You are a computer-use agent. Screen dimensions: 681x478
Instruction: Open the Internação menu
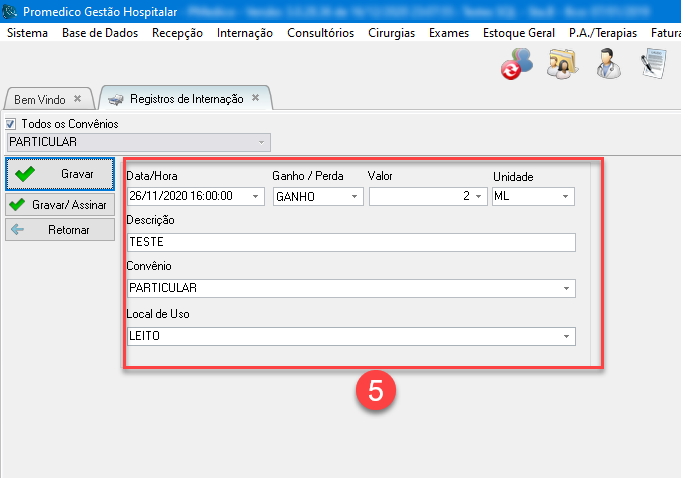[244, 33]
